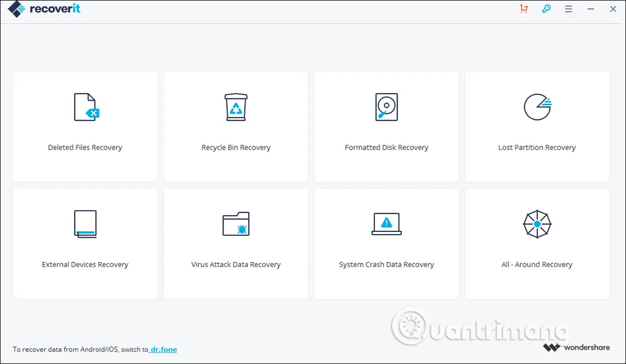Click the registration key icon
The width and height of the screenshot is (626, 364).
pos(546,9)
